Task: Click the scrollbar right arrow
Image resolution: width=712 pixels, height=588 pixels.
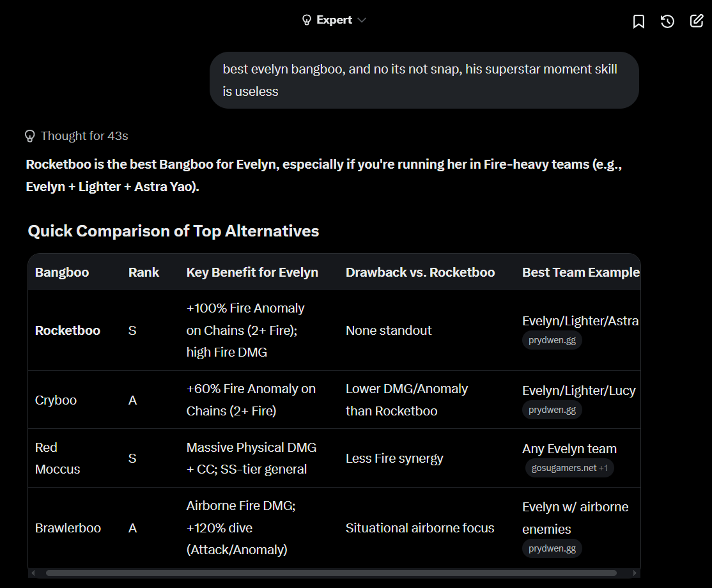Action: [x=635, y=573]
